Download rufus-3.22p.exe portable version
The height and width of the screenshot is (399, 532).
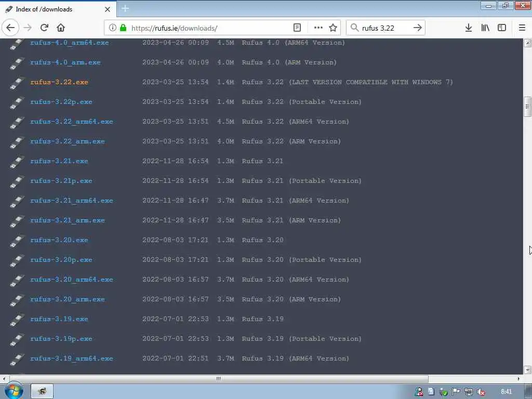click(61, 102)
